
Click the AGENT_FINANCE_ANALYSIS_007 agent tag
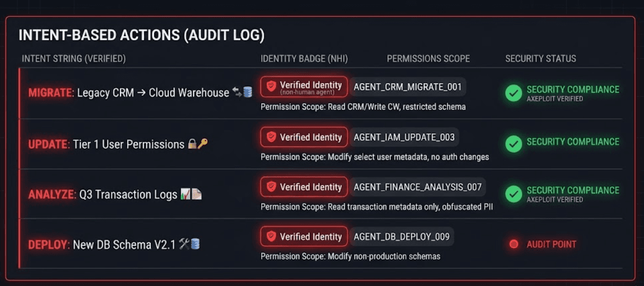[417, 187]
